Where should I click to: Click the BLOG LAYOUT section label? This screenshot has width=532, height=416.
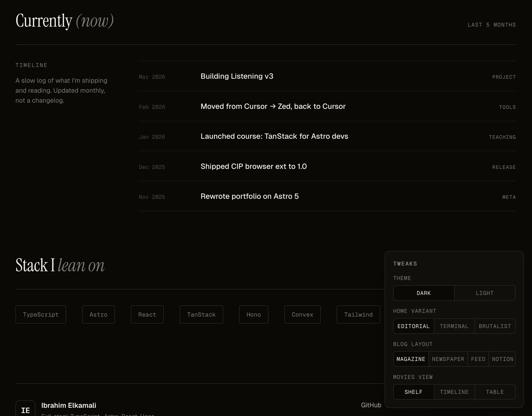point(413,344)
